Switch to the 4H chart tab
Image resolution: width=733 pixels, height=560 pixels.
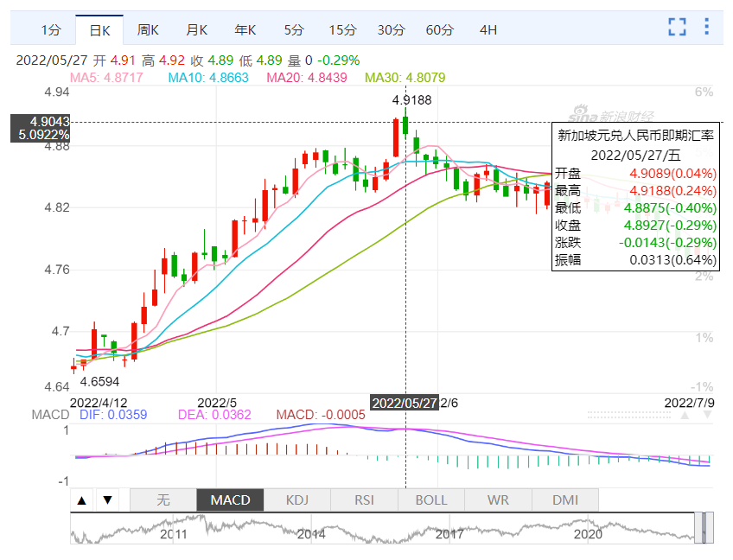pos(488,30)
